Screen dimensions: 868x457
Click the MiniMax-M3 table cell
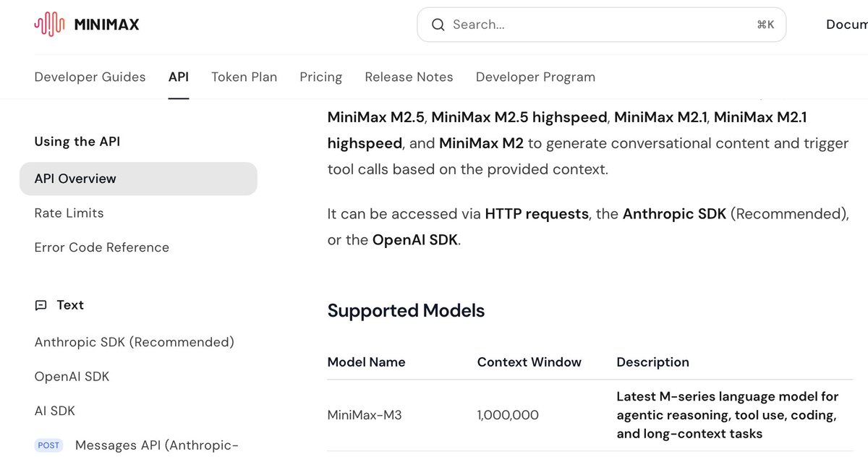(x=364, y=415)
